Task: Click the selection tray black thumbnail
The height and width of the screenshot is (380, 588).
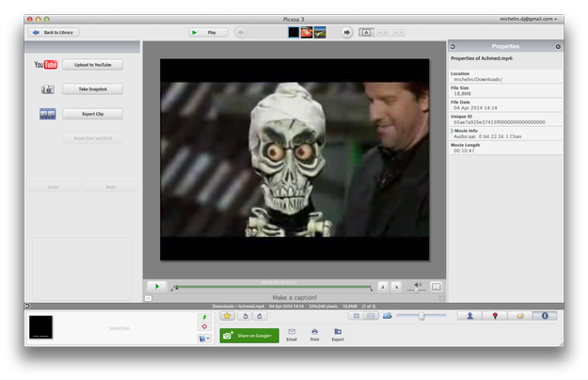Action: click(40, 327)
